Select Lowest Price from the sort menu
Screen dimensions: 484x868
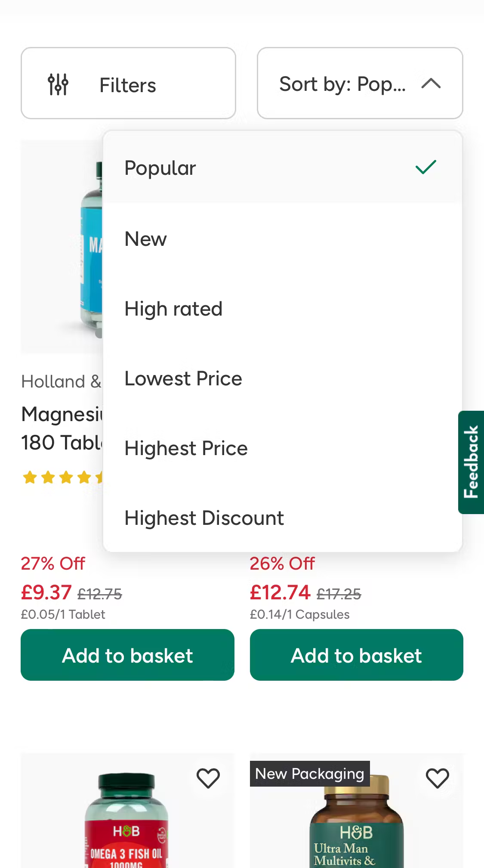point(183,378)
